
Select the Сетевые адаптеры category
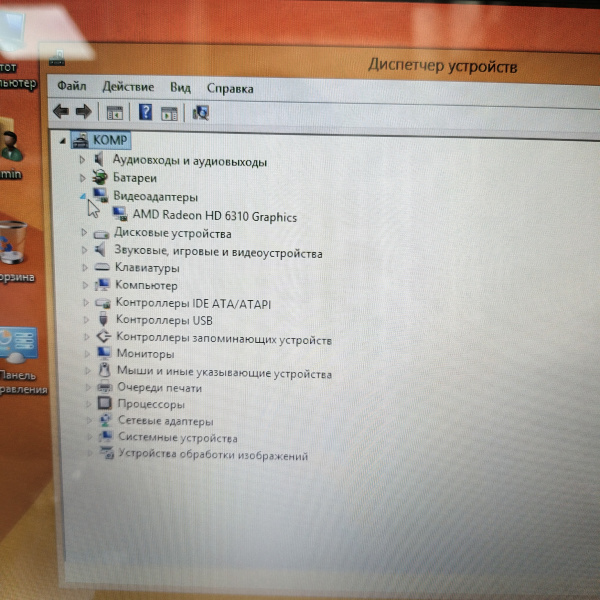[165, 421]
